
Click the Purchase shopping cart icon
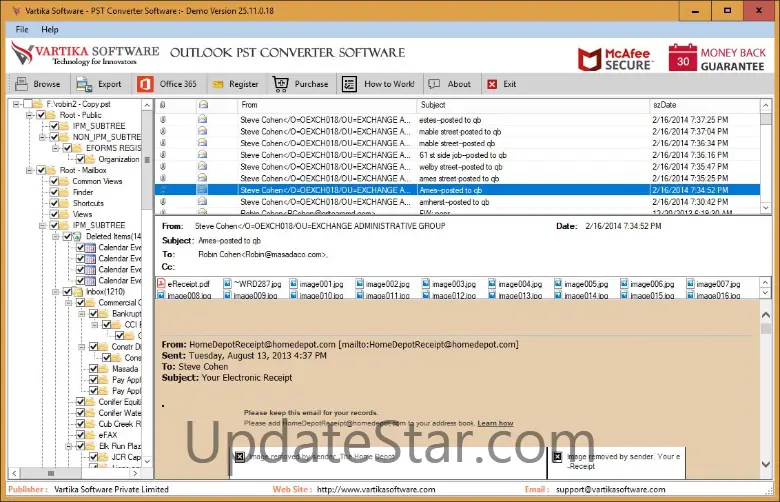(281, 84)
